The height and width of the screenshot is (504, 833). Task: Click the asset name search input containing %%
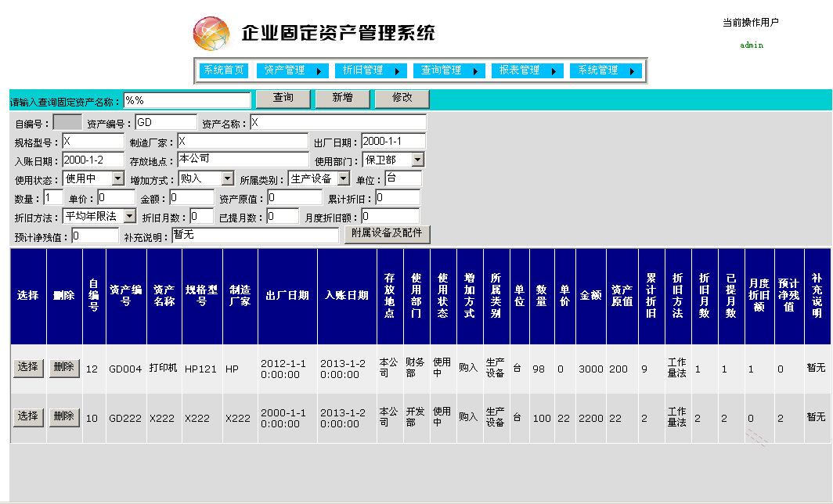[188, 99]
